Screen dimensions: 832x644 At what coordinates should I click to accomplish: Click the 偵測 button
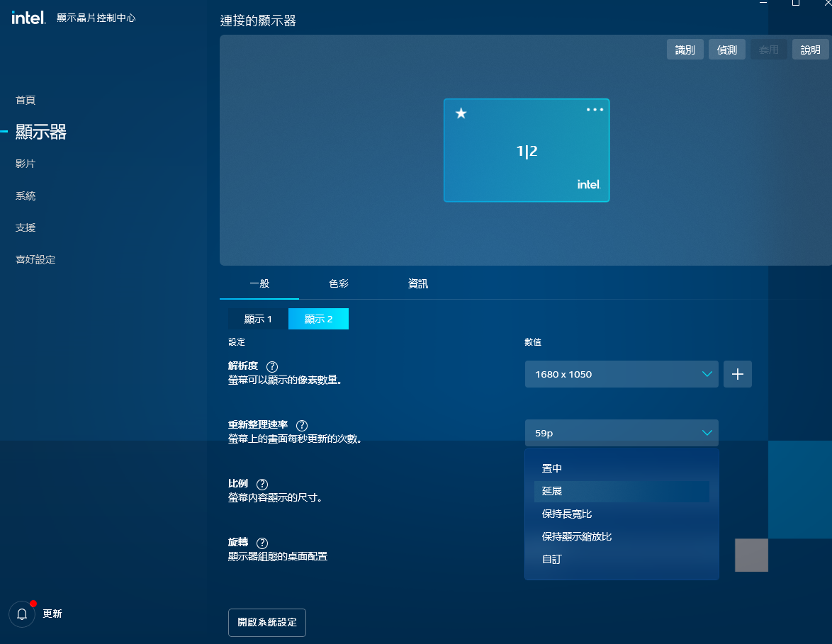(727, 50)
